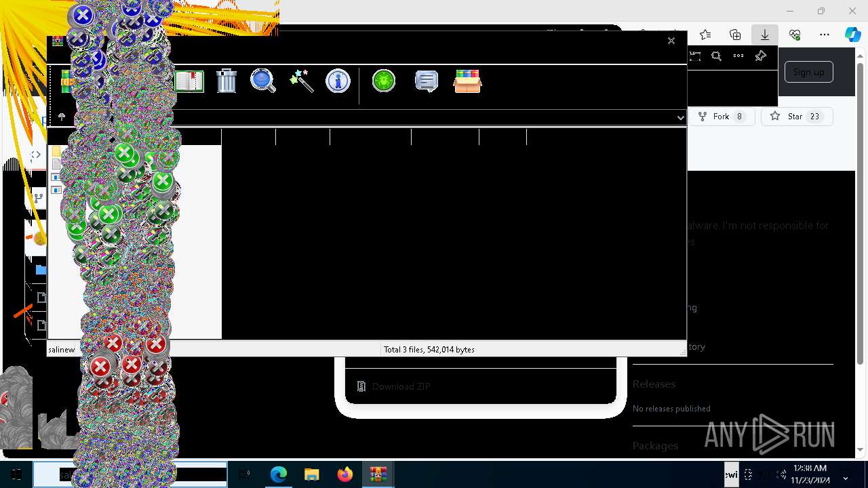This screenshot has height=488, width=868.
Task: Switch to WinRAR via taskbar icon
Action: [x=378, y=474]
